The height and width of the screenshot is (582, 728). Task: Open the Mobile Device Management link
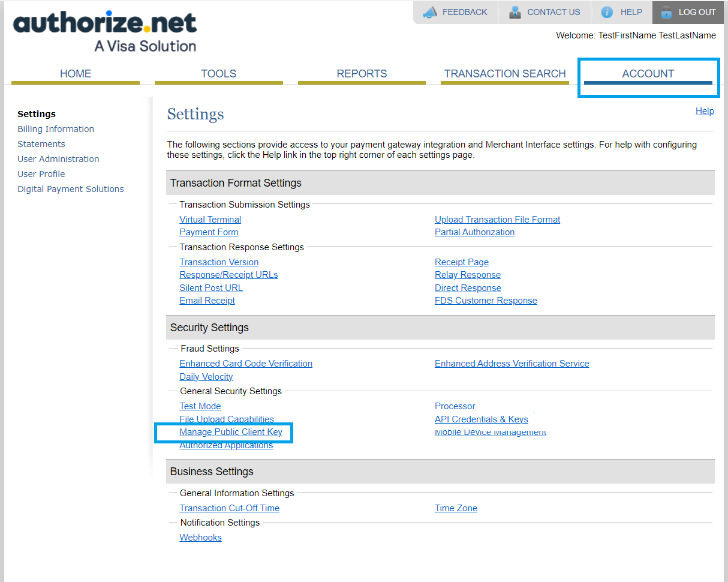490,432
